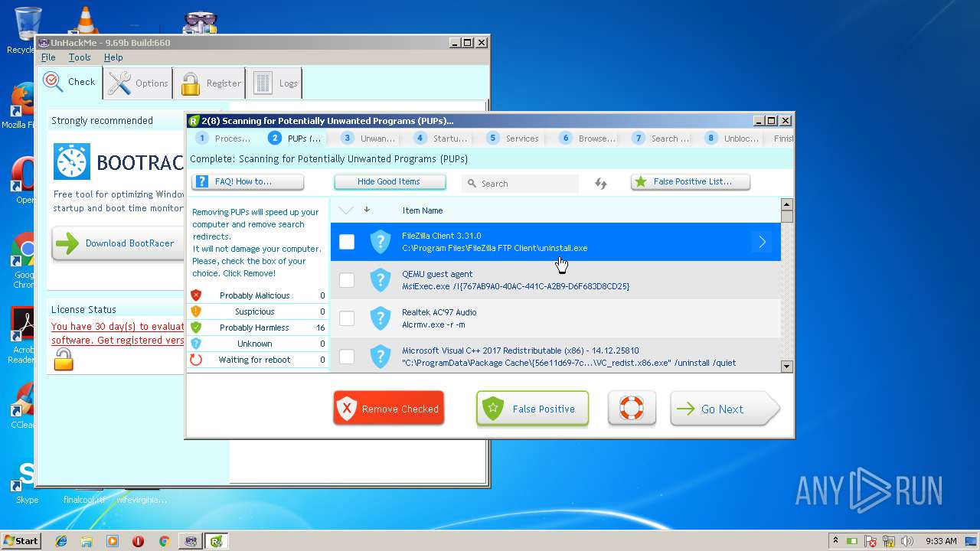Screen dimensions: 980x551
Task: Open the Logs tab
Action: pos(274,83)
